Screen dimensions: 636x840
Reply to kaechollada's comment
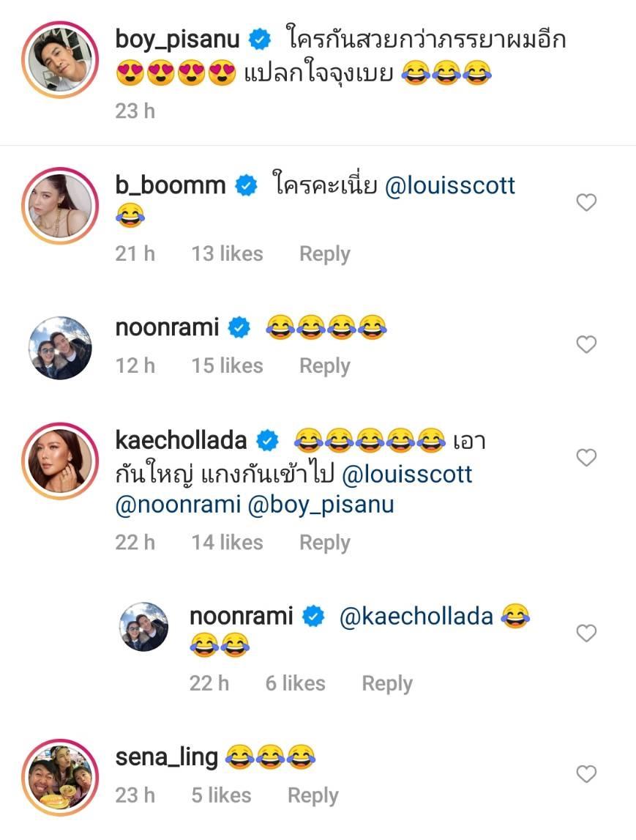point(324,543)
